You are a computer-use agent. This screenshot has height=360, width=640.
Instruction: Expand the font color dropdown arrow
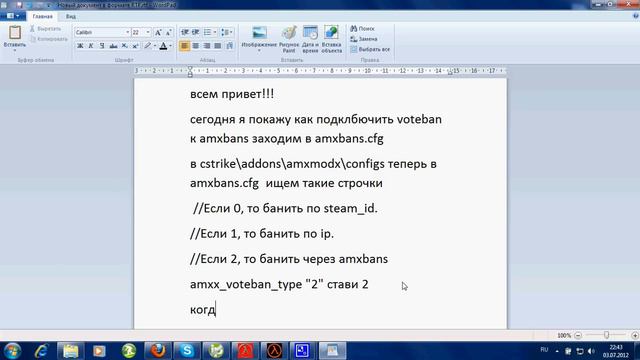point(171,46)
